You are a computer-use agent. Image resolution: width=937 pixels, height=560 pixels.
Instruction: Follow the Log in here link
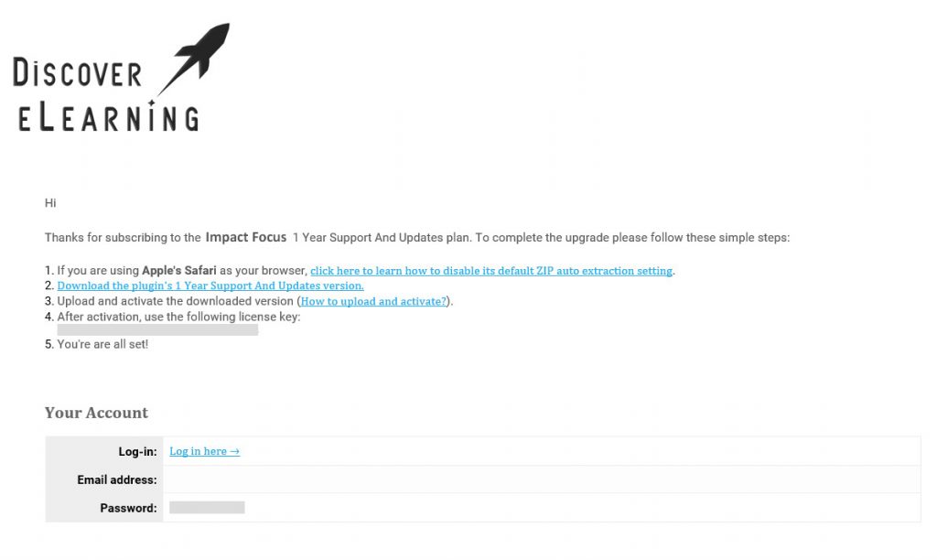click(x=204, y=451)
